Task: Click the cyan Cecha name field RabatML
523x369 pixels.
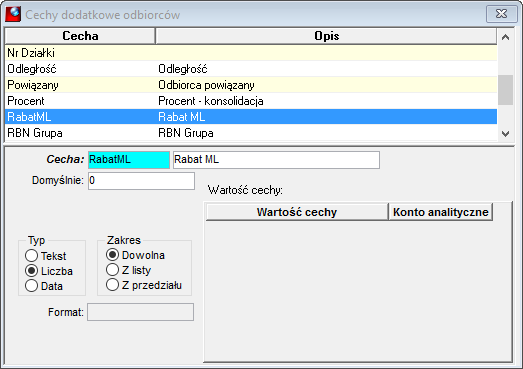Action: (129, 159)
